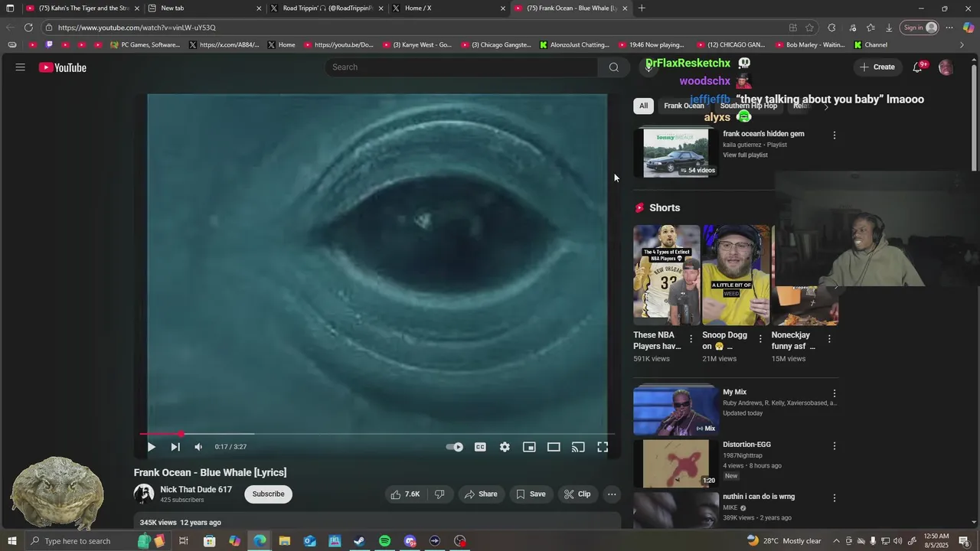Switch to the Home / X tab
Image resolution: width=980 pixels, height=551 pixels.
click(x=449, y=8)
